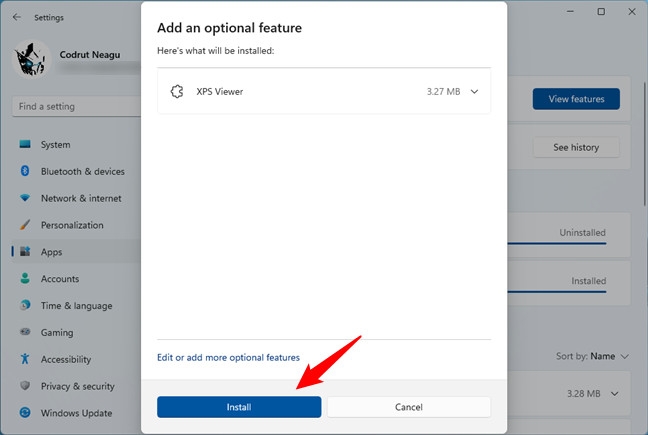
Task: Cancel adding the optional feature
Action: (408, 407)
